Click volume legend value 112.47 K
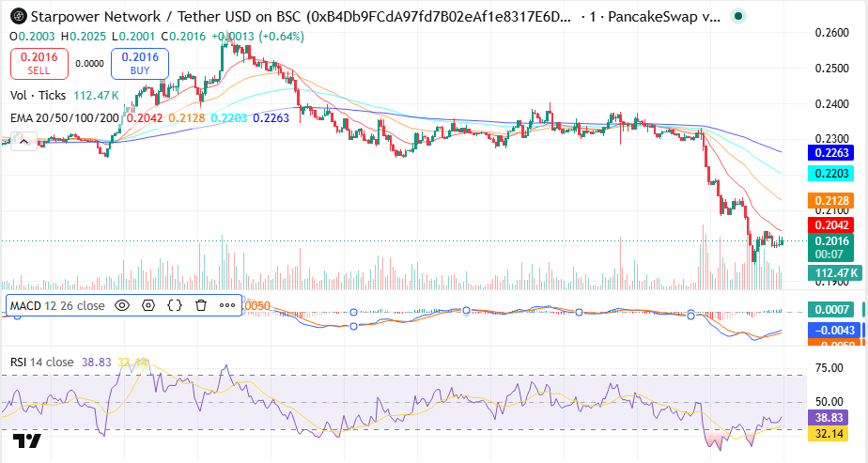868x463 pixels. [97, 95]
